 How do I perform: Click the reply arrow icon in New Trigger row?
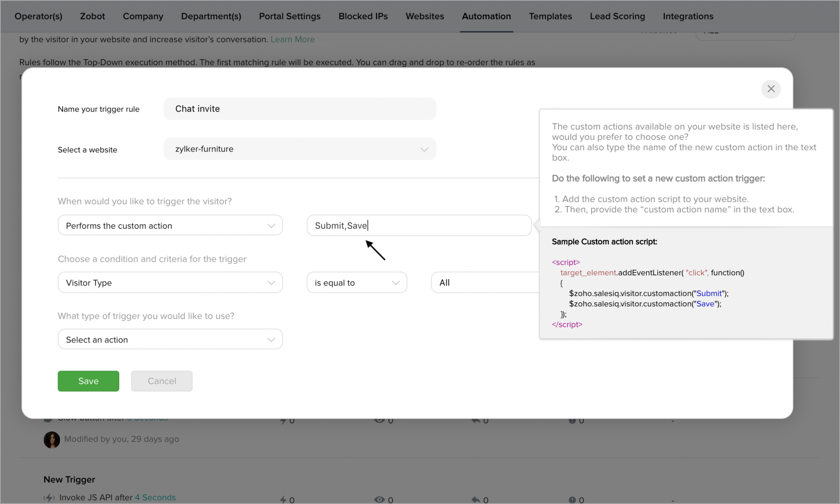coord(476,499)
